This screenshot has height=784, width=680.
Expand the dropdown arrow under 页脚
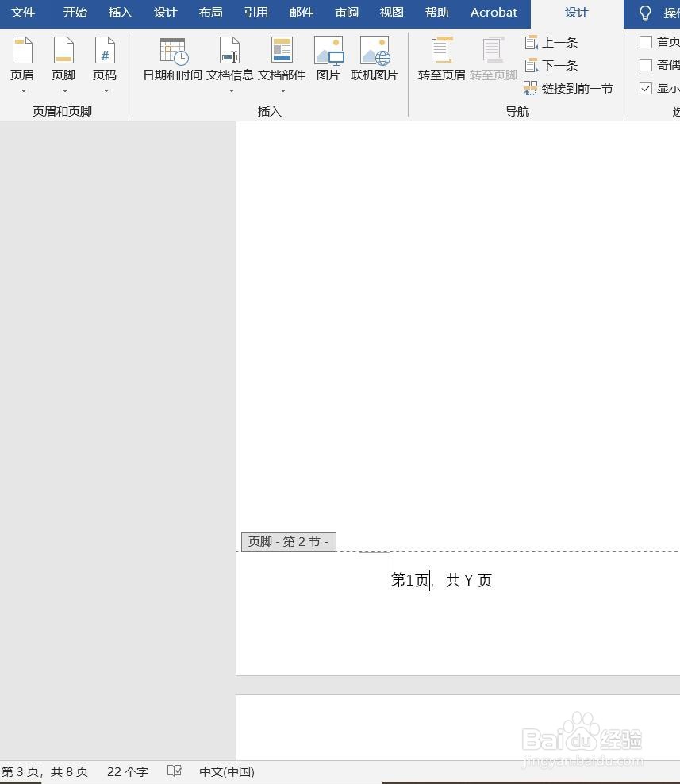coord(64,91)
